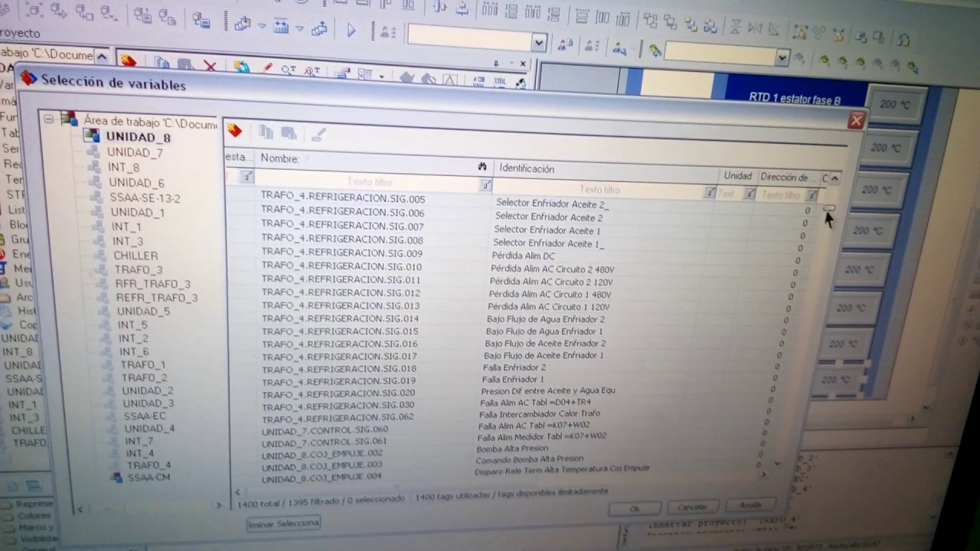Select row UNIDAD_7.CONTROL.SIG.061
Image resolution: width=980 pixels, height=551 pixels.
point(324,442)
